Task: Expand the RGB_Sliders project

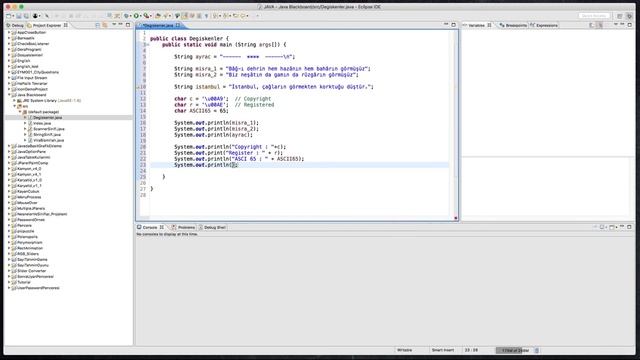Action: point(9,254)
